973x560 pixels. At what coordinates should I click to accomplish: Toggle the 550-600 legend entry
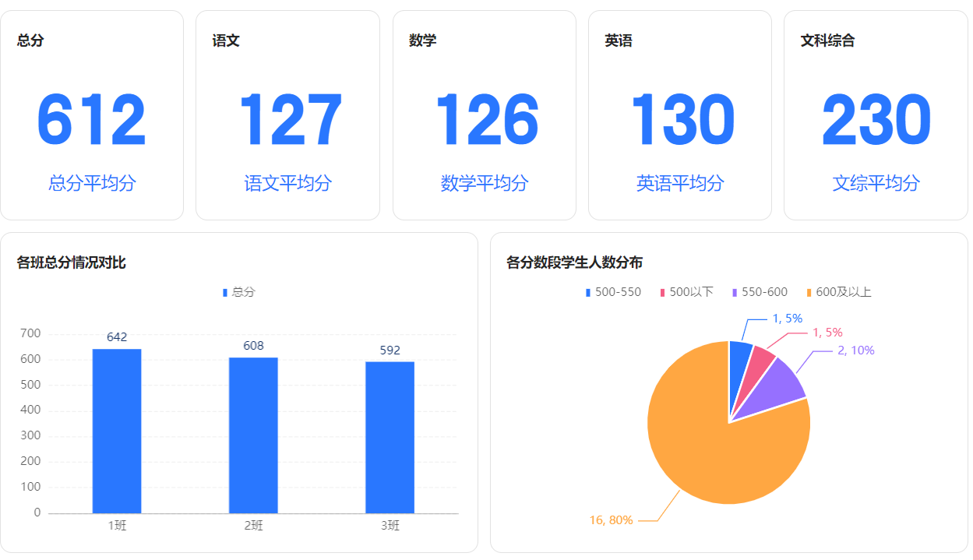(760, 292)
